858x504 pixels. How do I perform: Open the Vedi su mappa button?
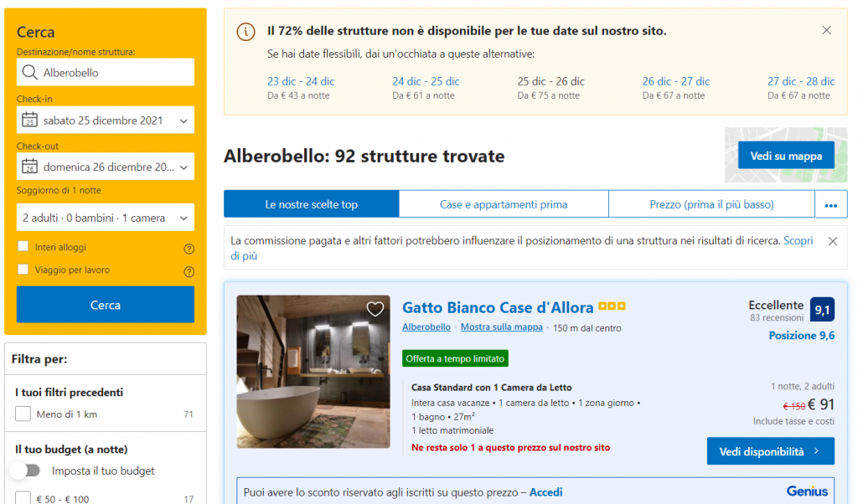[786, 156]
